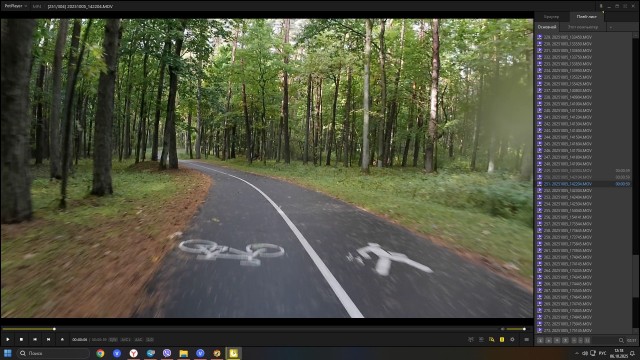Open Google Chrome from the taskbar
The height and width of the screenshot is (360, 640).
[x=100, y=353]
